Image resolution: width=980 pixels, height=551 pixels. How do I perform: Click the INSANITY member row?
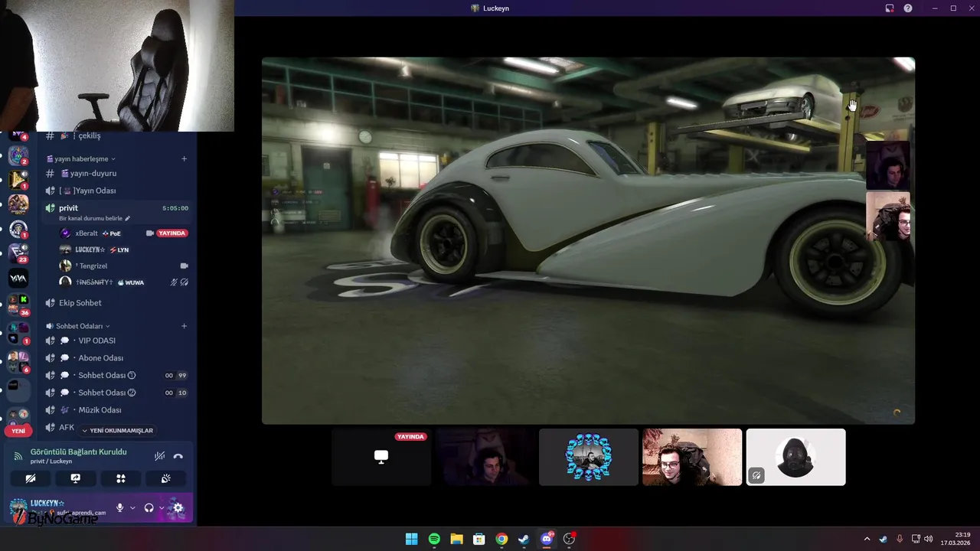(124, 282)
